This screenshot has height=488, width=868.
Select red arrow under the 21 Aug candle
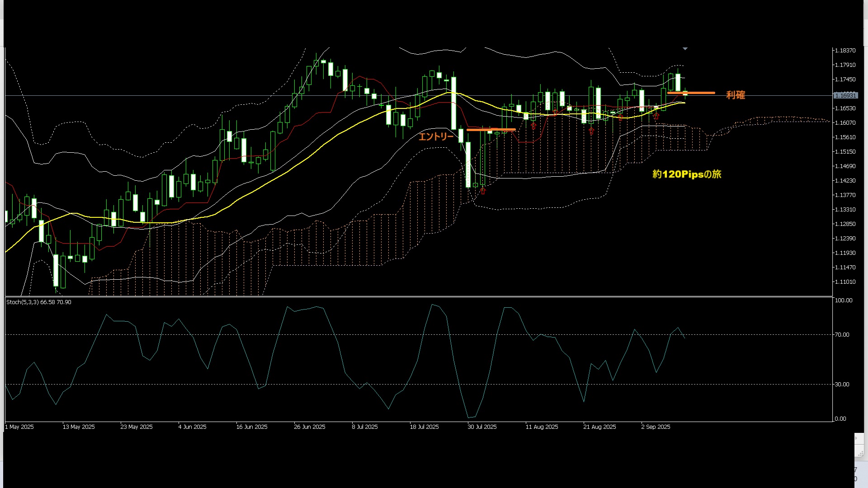click(x=591, y=131)
